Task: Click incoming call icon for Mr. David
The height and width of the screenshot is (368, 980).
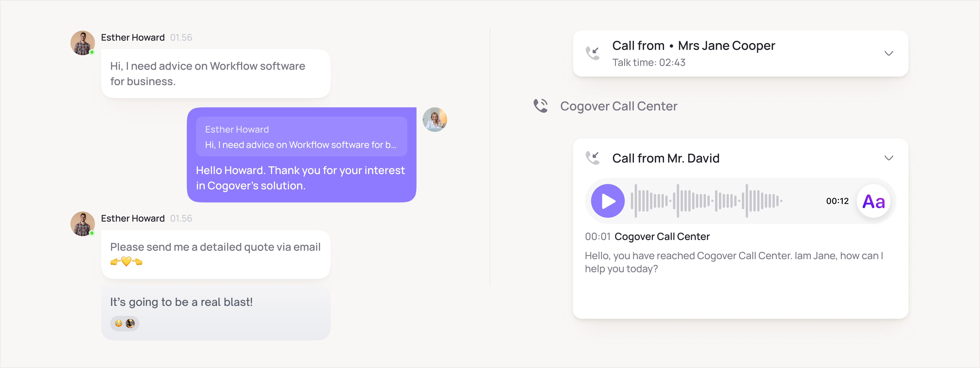Action: (x=592, y=158)
